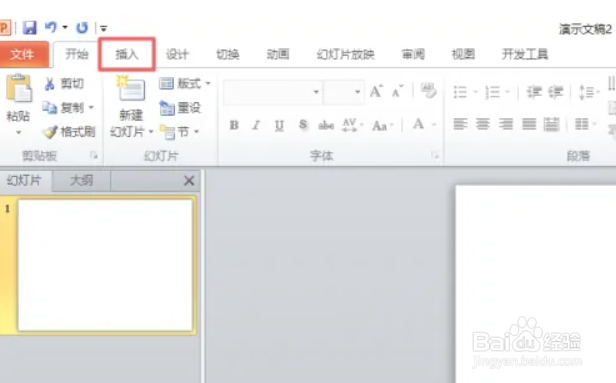The image size is (616, 383).
Task: Center align text
Action: [483, 124]
